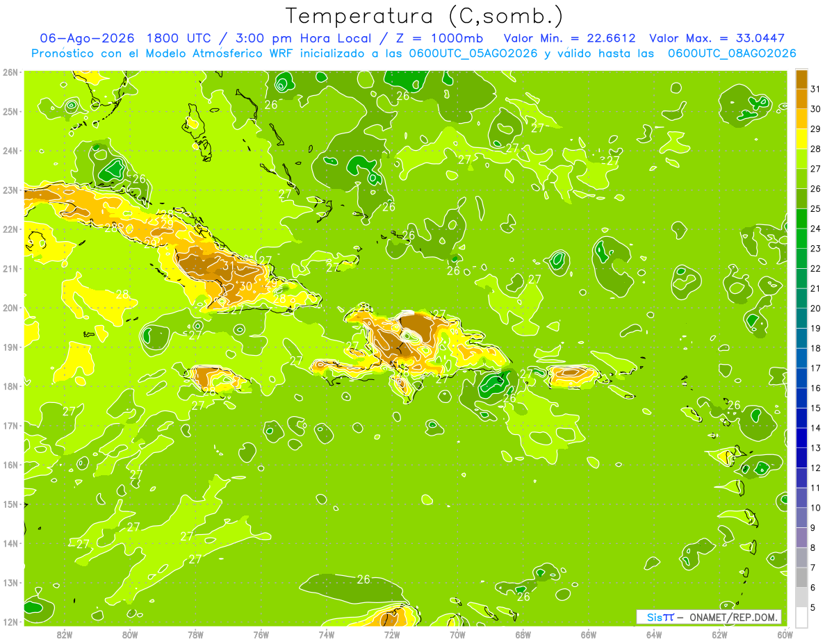Click the 25N latitude axis label
The image size is (834, 644).
coord(10,111)
